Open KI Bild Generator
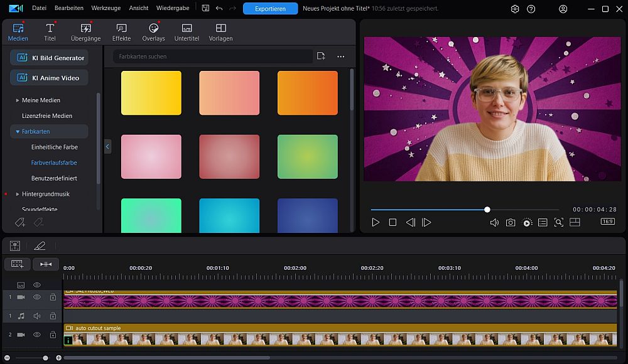 tap(50, 58)
